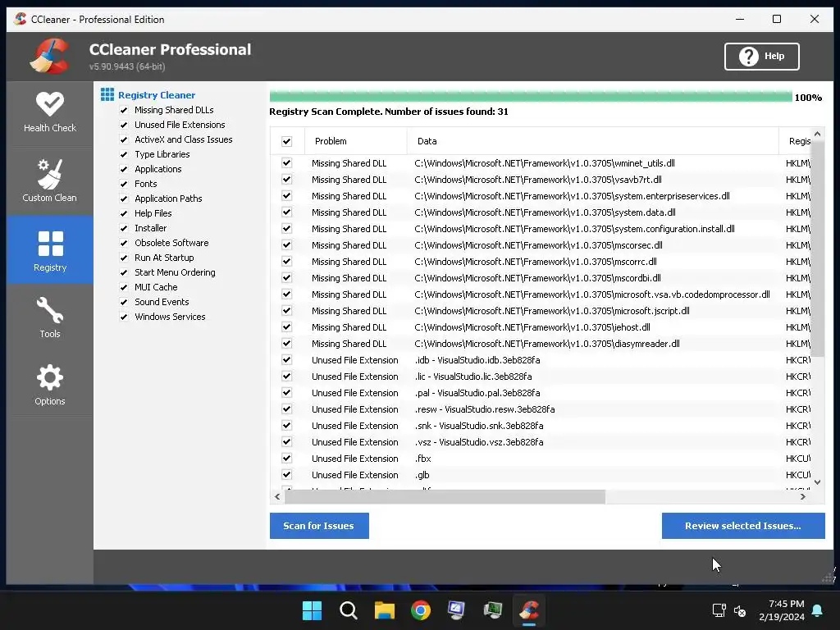Sort by the Data column header
The image size is (840, 630).
pos(592,141)
